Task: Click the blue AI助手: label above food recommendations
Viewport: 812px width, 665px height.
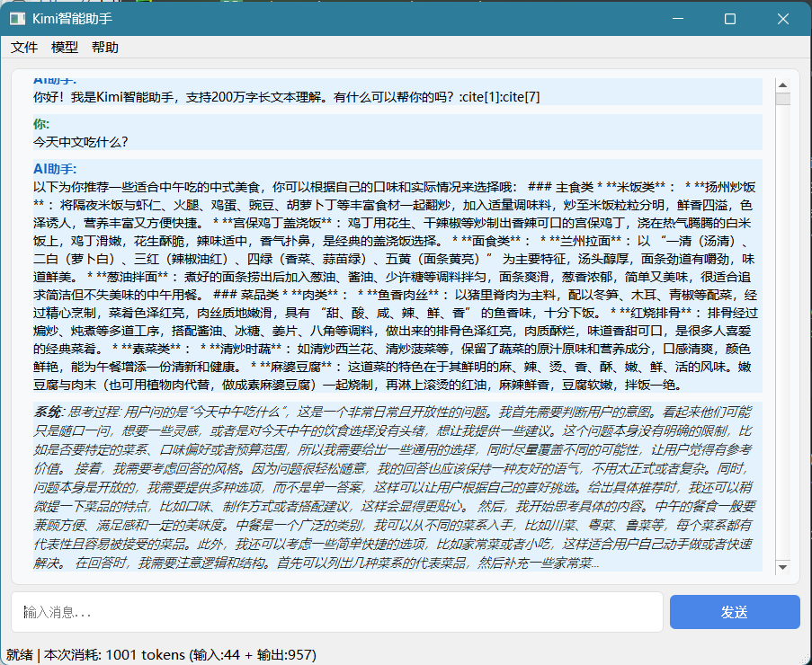Action: click(x=55, y=169)
